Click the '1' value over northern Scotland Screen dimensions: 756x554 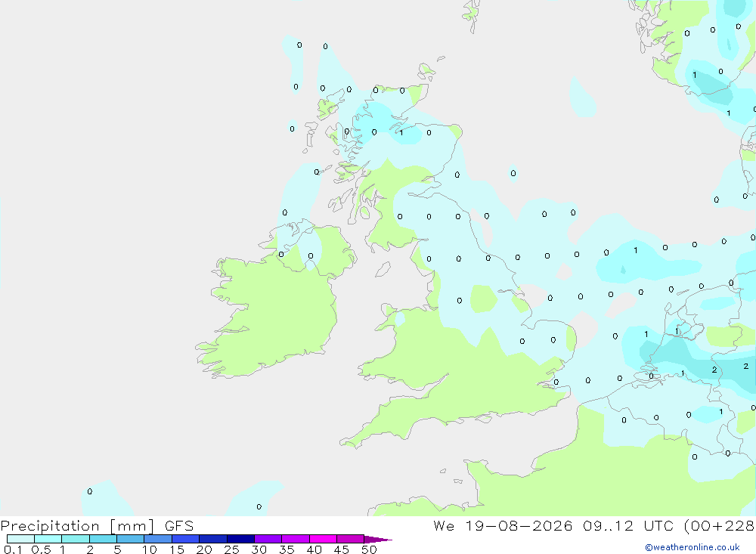pos(401,132)
